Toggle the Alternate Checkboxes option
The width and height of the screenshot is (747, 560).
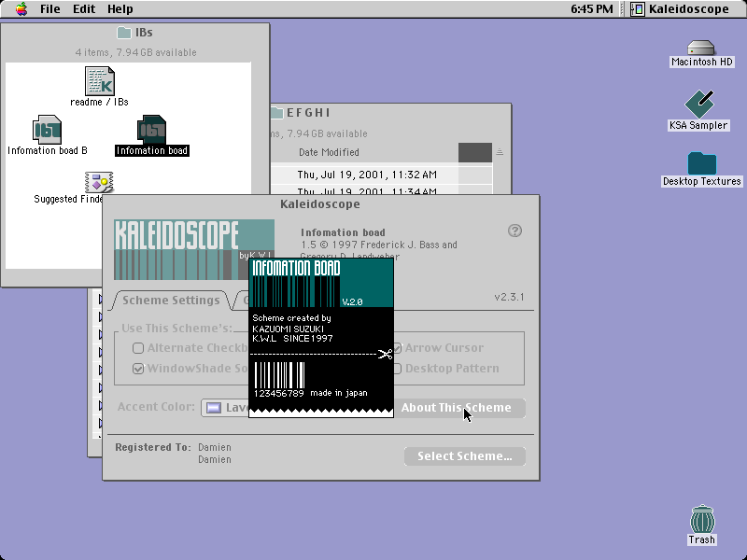(138, 348)
